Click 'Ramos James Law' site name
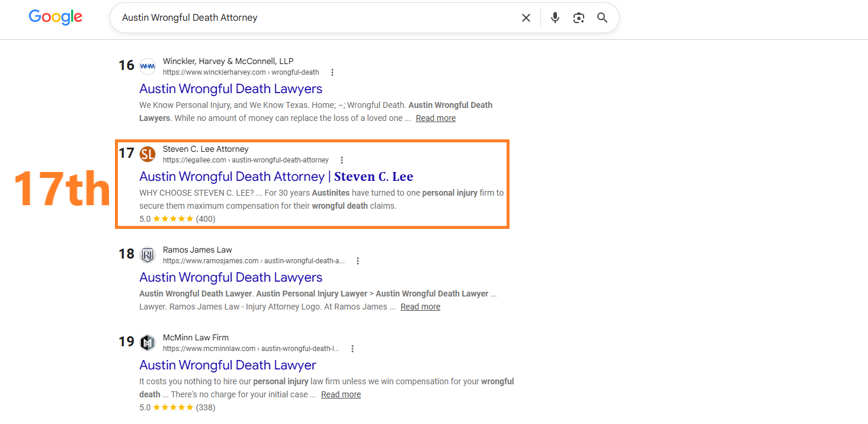Viewport: 868px width, 424px height. coord(197,250)
